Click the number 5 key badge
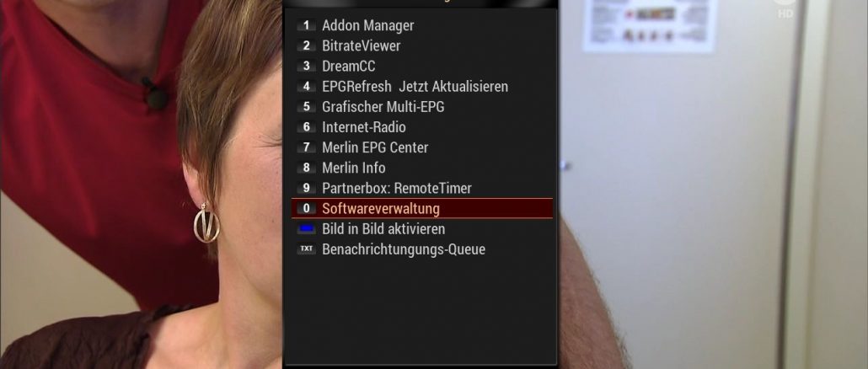Image resolution: width=868 pixels, height=369 pixels. [306, 107]
